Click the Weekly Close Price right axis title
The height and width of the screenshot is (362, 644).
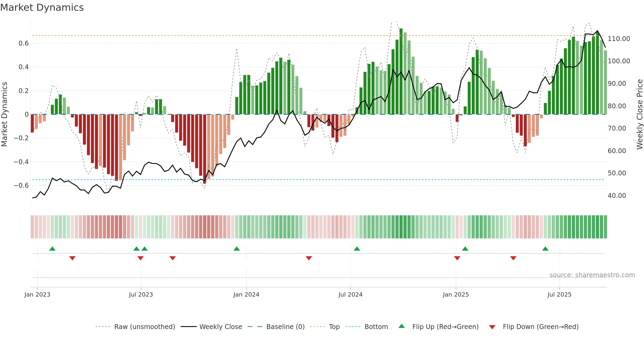(640, 114)
